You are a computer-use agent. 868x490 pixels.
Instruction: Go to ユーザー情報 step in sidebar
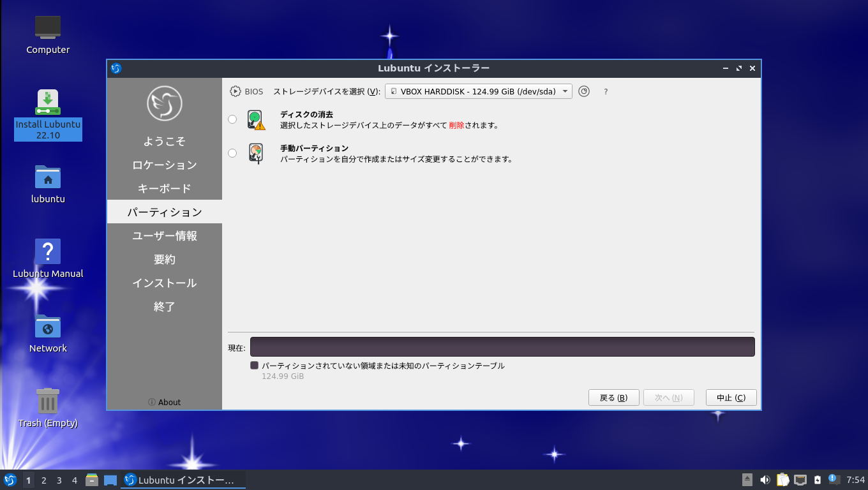point(165,235)
